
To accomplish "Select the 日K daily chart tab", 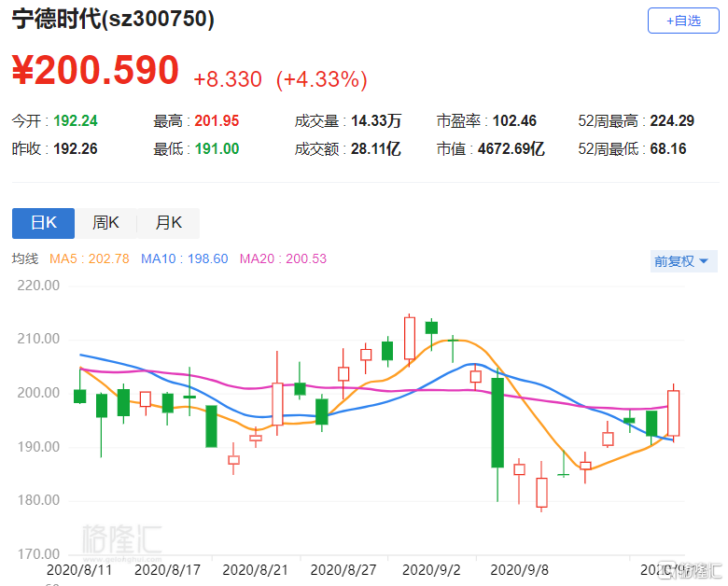I will 43,223.
